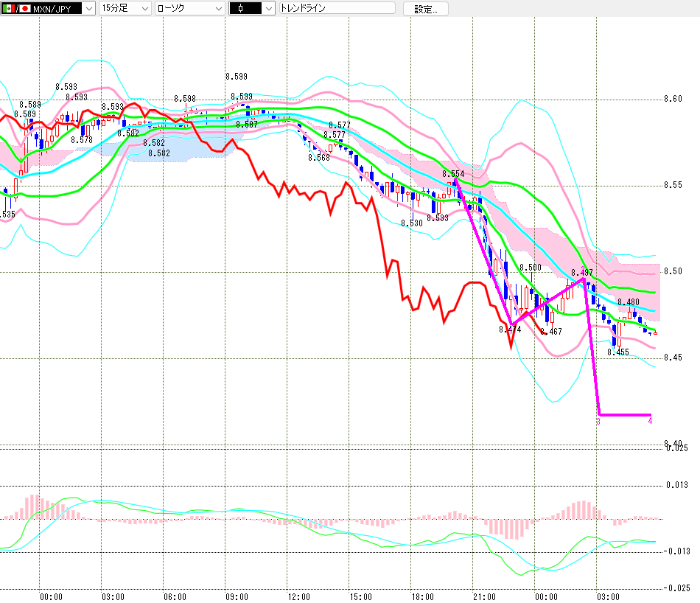This screenshot has width=700, height=603.
Task: Click the 0.013 positive MACD axis label
Action: [x=677, y=485]
